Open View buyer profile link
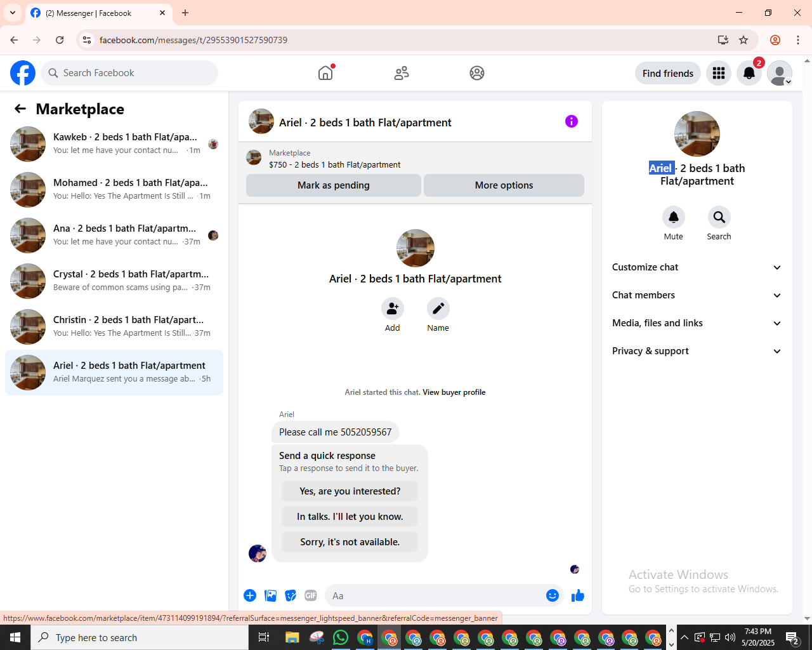The image size is (812, 650). tap(454, 392)
